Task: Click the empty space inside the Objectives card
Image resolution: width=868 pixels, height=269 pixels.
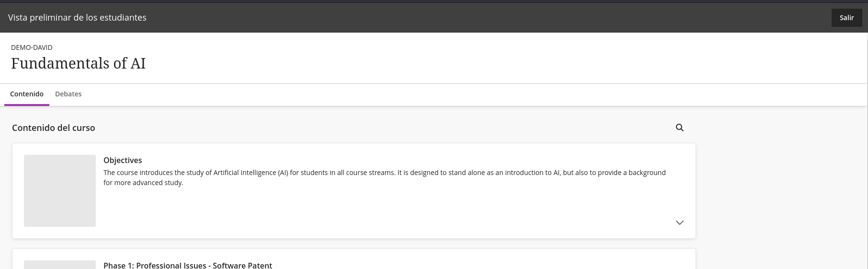Action: (x=383, y=211)
